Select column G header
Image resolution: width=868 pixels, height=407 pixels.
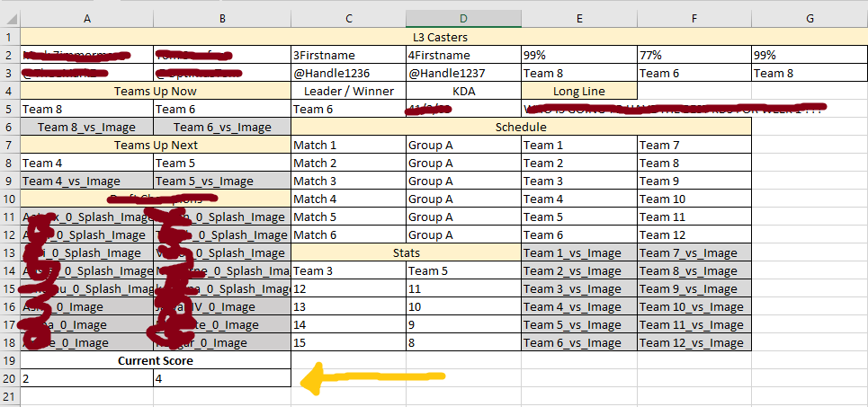(810, 19)
